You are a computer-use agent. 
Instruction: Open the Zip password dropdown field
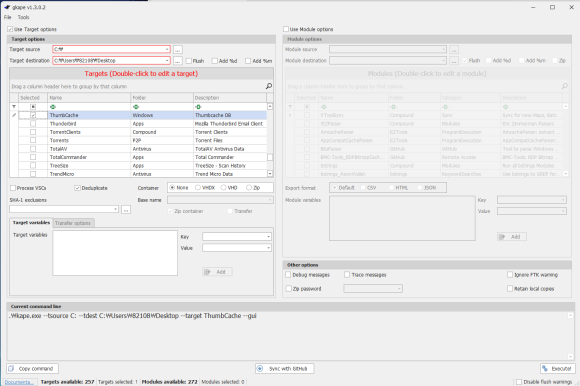pos(373,288)
